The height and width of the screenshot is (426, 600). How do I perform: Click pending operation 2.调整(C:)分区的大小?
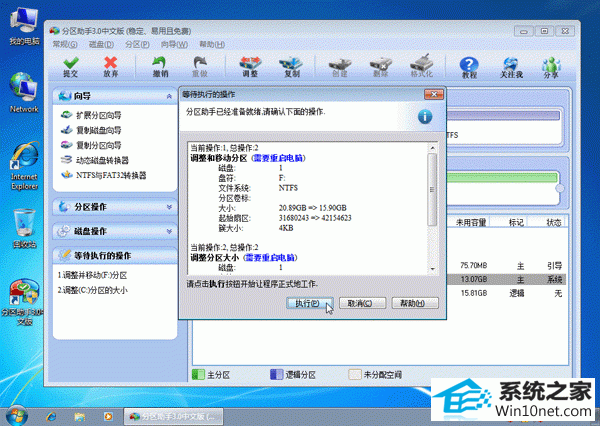92,290
